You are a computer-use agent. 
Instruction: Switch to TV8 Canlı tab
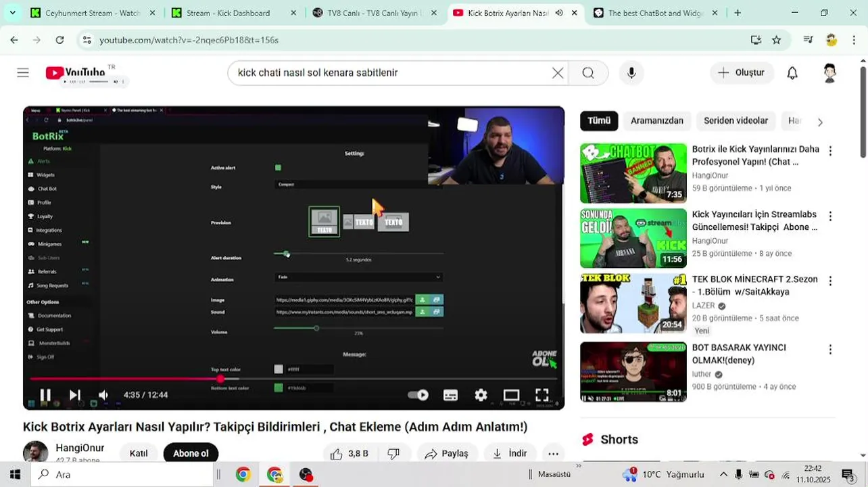pos(375,13)
